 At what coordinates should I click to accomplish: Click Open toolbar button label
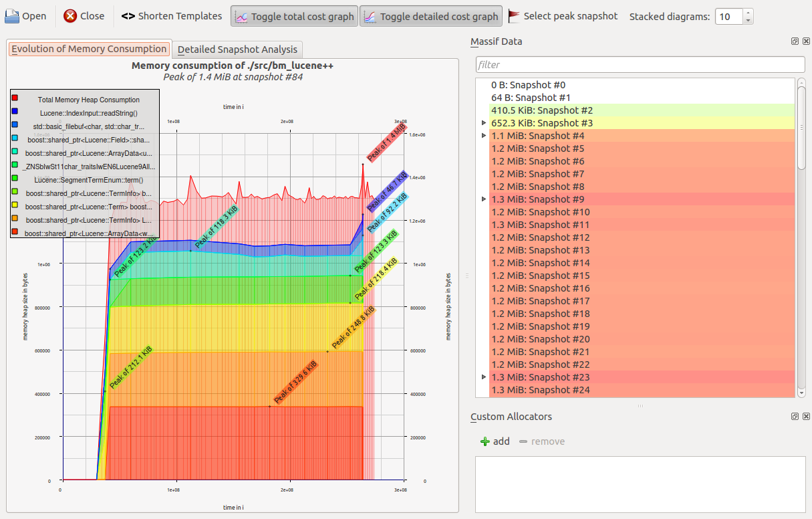click(34, 16)
